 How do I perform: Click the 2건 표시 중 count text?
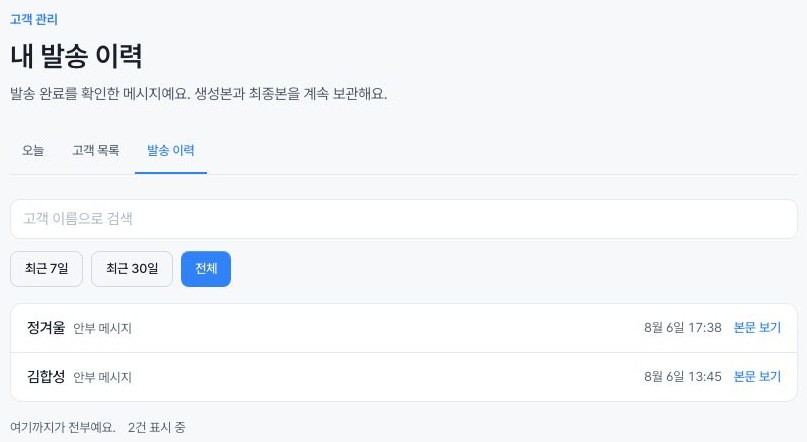157,428
